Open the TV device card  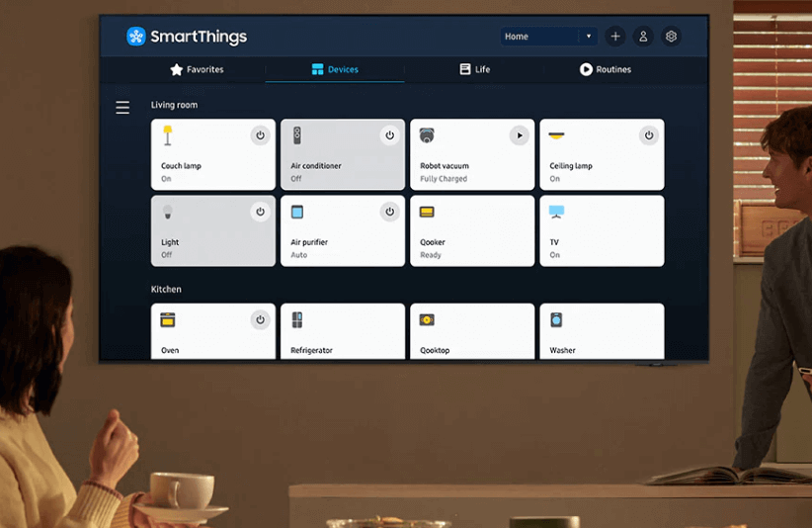602,231
